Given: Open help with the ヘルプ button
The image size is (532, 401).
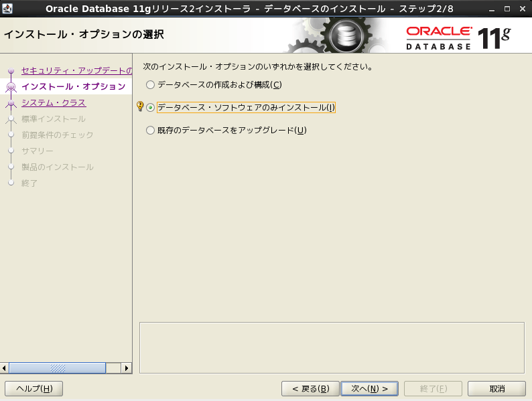Looking at the screenshot, I should point(34,388).
